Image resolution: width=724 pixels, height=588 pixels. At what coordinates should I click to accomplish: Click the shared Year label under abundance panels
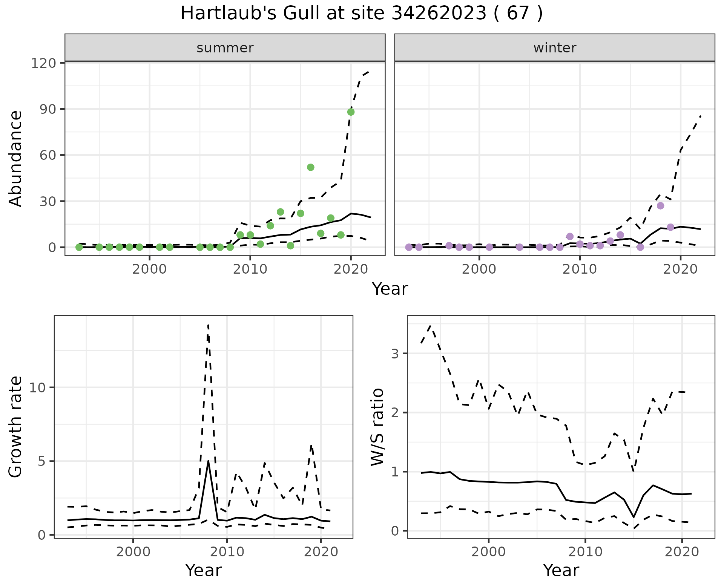(390, 289)
